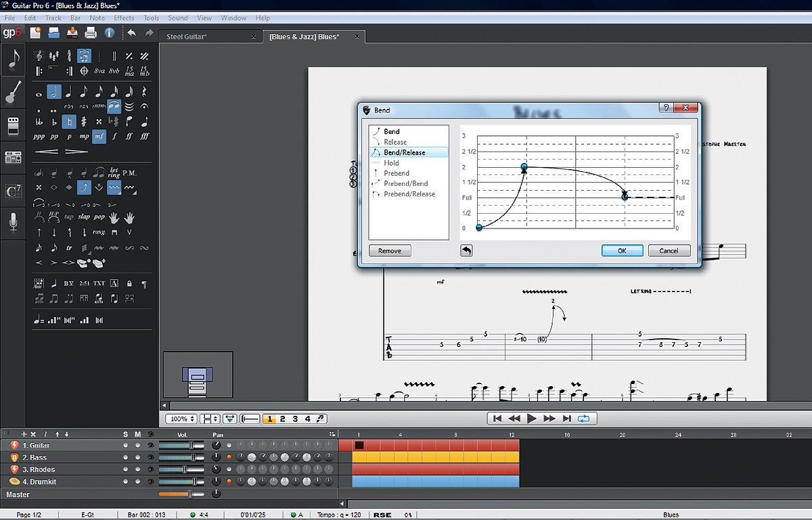Open the guitar instrument panel
This screenshot has width=812, height=520.
pos(13,93)
